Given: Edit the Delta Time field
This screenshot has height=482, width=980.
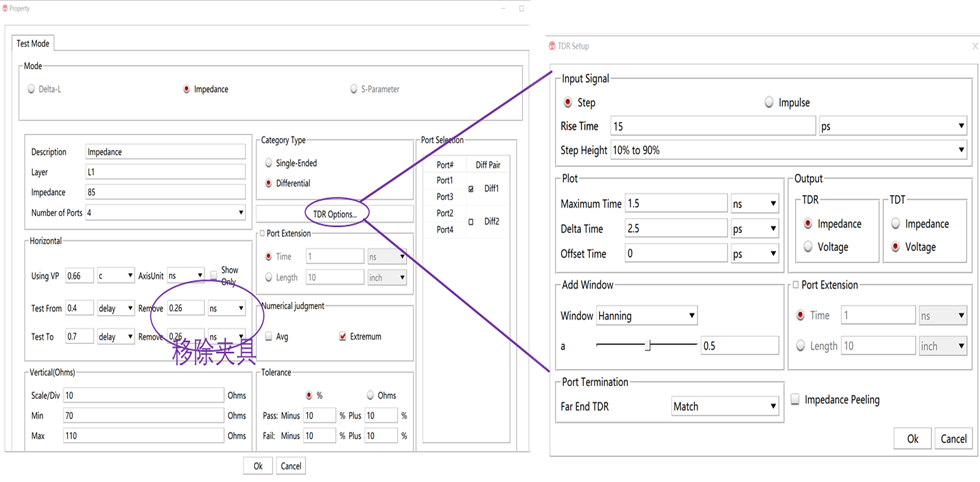Looking at the screenshot, I should [676, 229].
